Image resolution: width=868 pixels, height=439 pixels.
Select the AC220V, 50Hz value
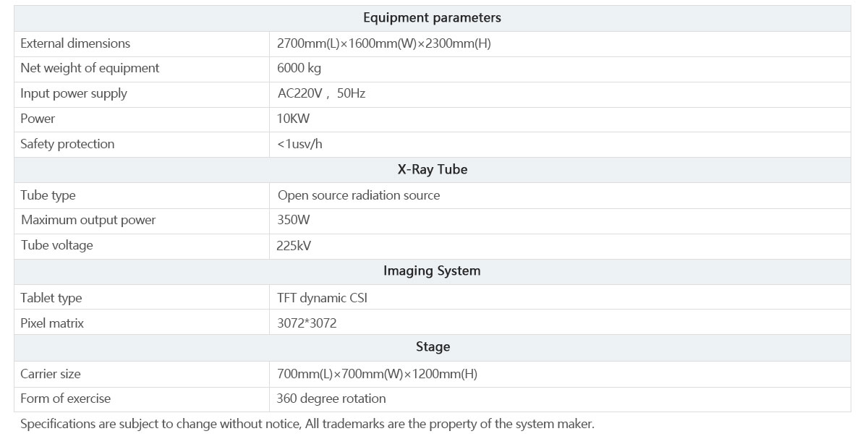click(322, 94)
